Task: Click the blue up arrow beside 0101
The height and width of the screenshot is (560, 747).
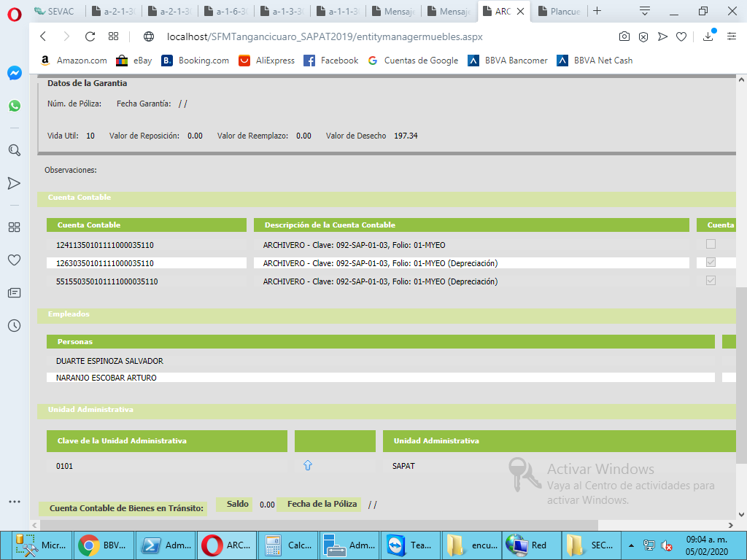Action: pyautogui.click(x=308, y=465)
